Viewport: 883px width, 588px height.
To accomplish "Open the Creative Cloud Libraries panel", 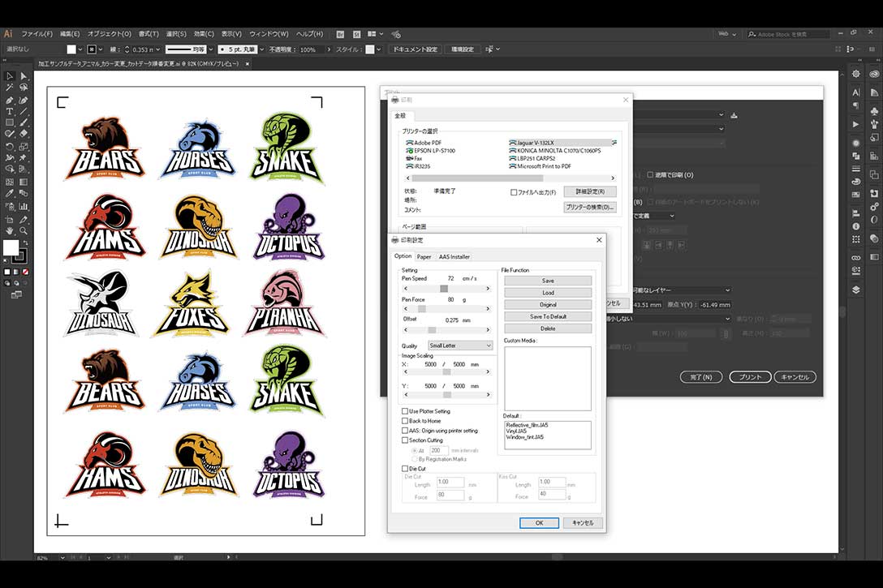I will [x=874, y=74].
